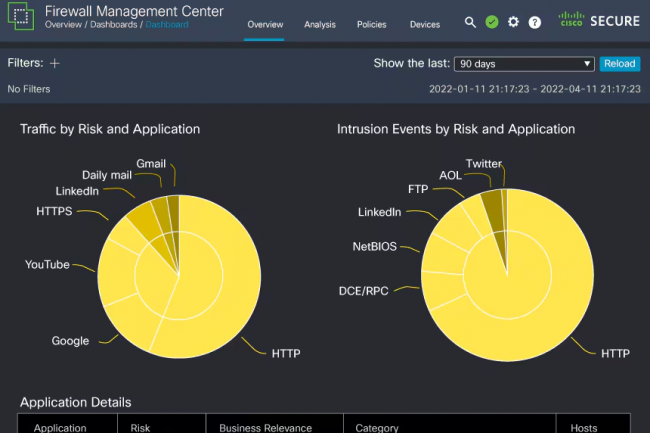Open the Analysis menu
Image resolution: width=650 pixels, height=433 pixels.
coord(320,24)
